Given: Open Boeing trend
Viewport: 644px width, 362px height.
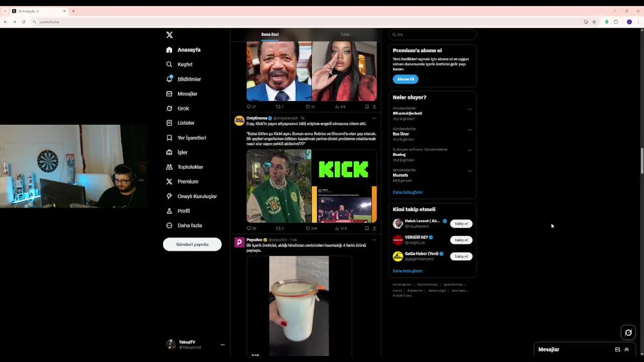Looking at the screenshot, I should tap(399, 155).
